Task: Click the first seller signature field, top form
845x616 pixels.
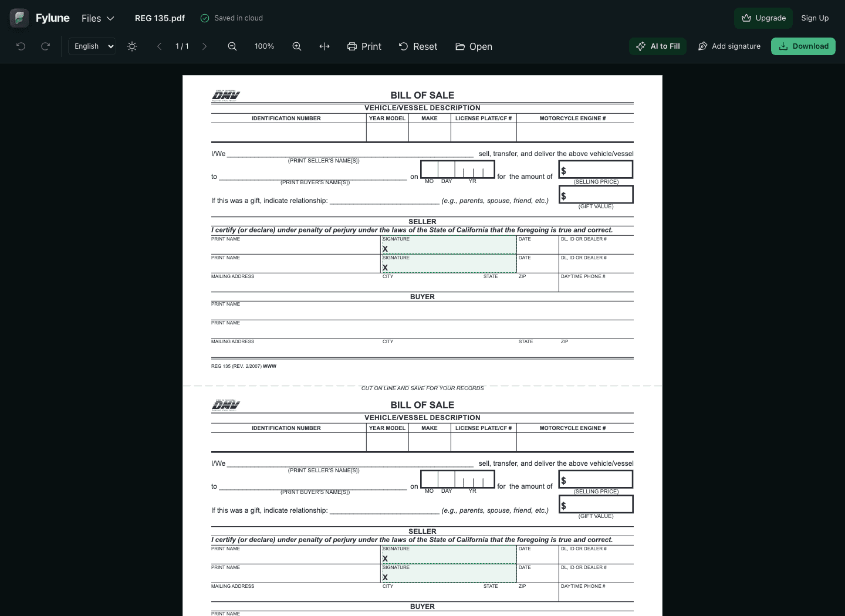Action: point(449,245)
